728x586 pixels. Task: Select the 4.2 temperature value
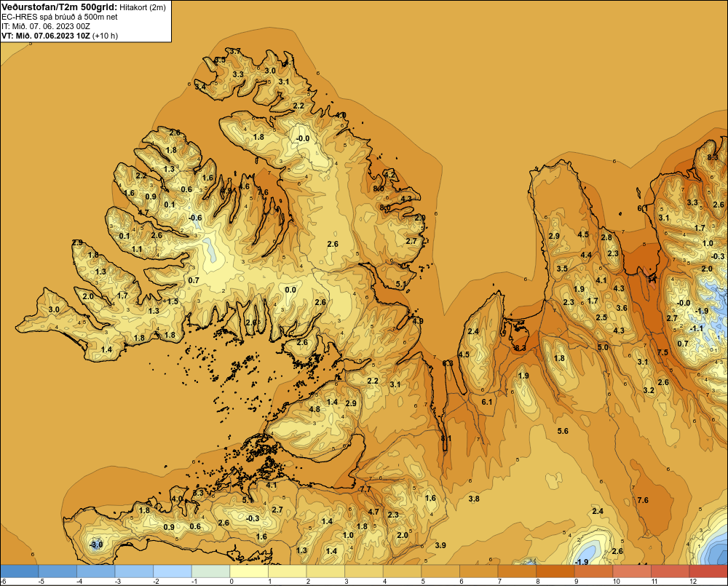tap(389, 175)
